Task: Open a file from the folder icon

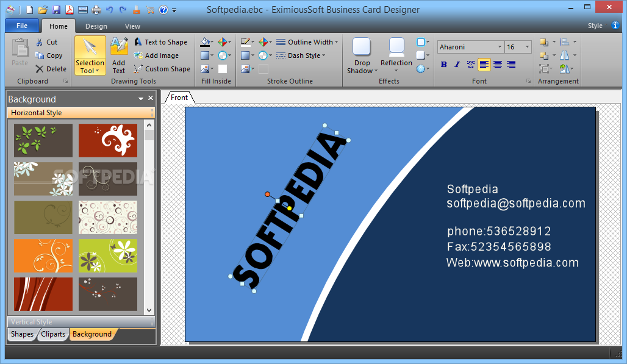Action: click(43, 10)
